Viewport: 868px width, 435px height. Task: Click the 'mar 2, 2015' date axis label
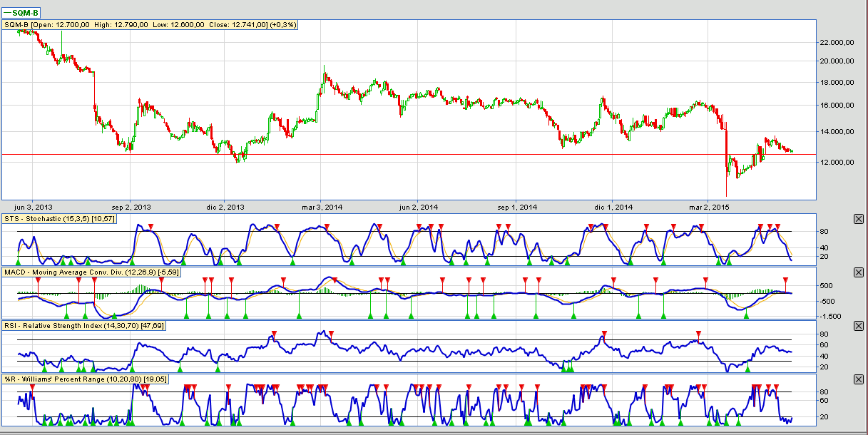pyautogui.click(x=708, y=208)
